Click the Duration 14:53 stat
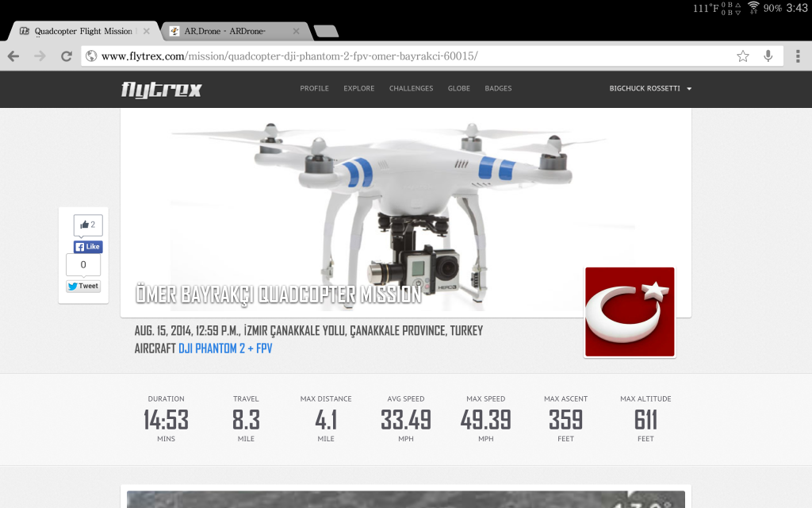Viewport: 812px width, 508px height. coord(166,419)
